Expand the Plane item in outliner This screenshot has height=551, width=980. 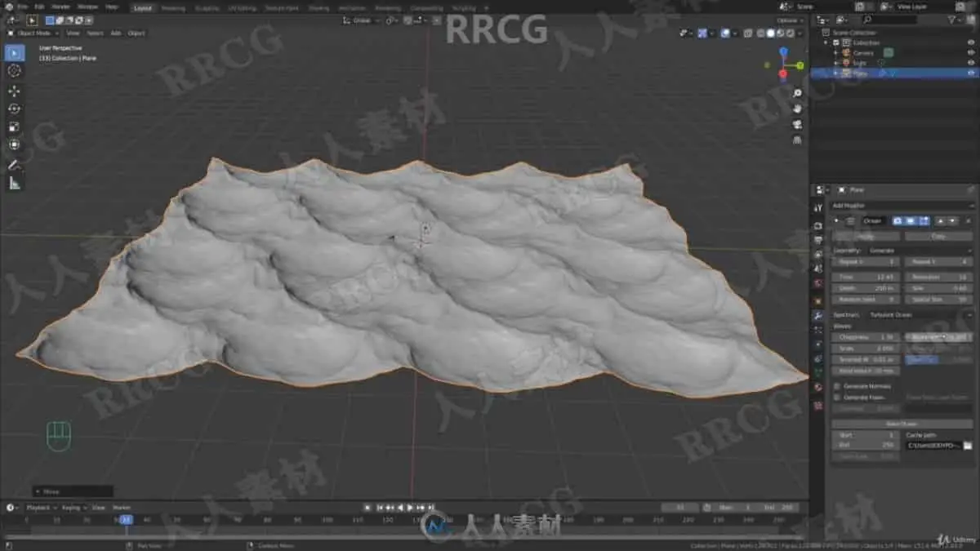click(835, 73)
